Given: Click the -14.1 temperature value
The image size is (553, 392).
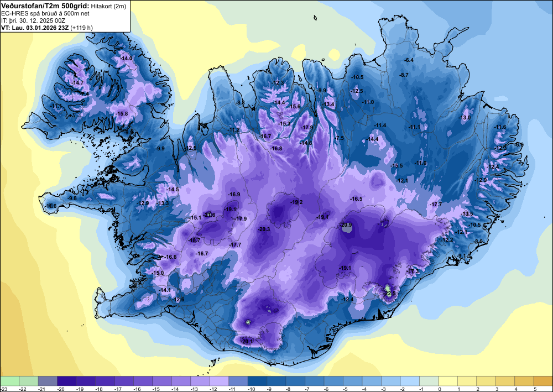Looking at the screenshot, I should point(165,290).
